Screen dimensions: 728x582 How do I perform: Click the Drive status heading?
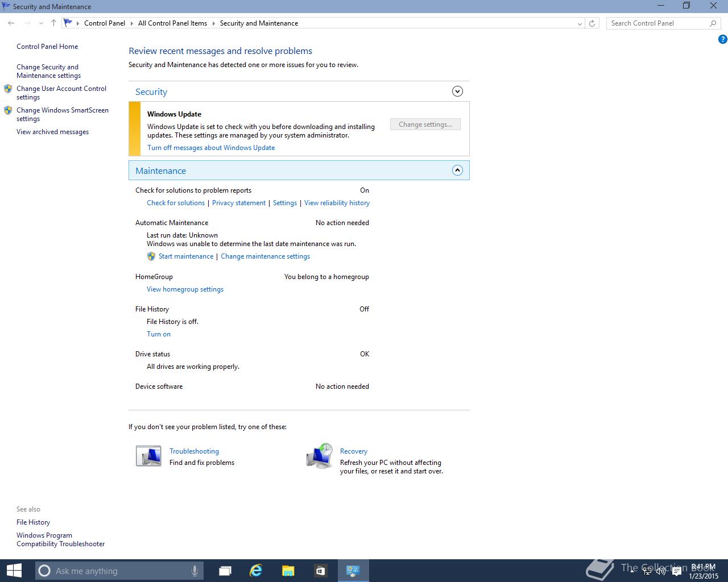click(x=152, y=354)
